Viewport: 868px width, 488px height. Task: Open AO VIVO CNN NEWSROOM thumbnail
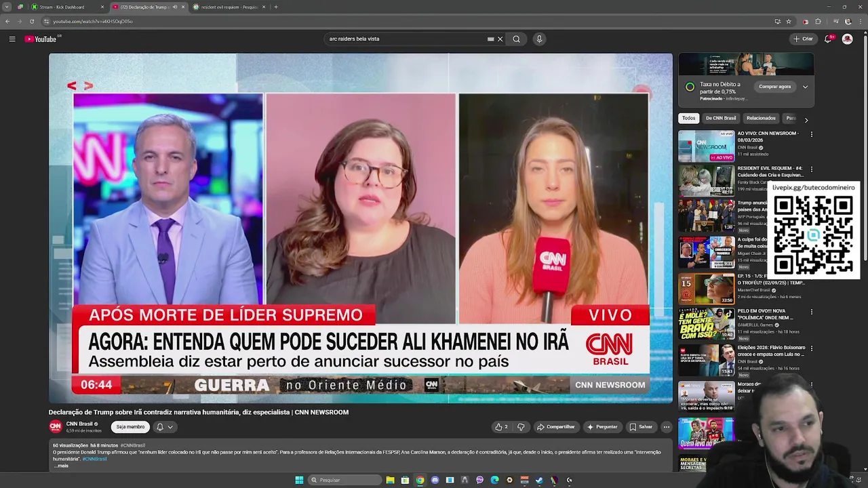coord(706,146)
